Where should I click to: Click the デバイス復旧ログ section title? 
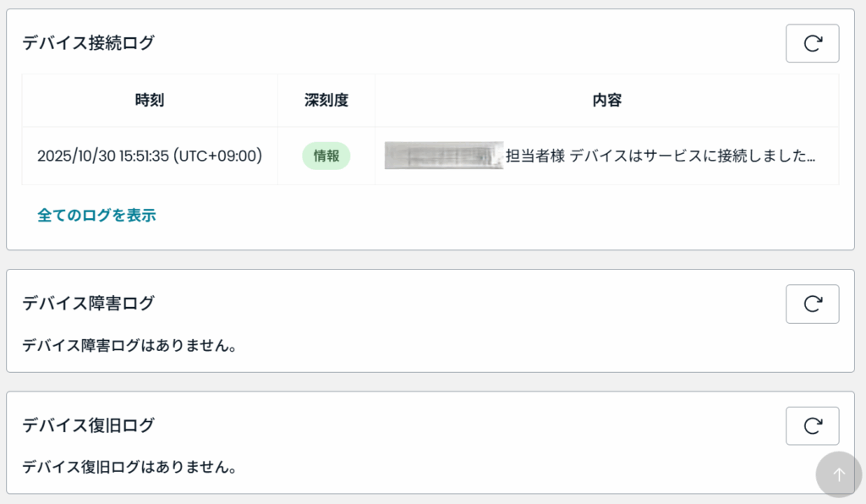pos(89,425)
